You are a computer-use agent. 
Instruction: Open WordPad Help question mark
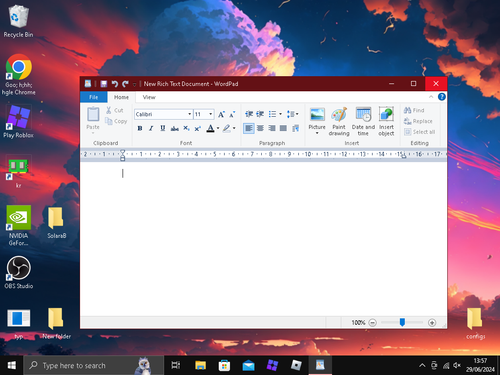(x=442, y=97)
